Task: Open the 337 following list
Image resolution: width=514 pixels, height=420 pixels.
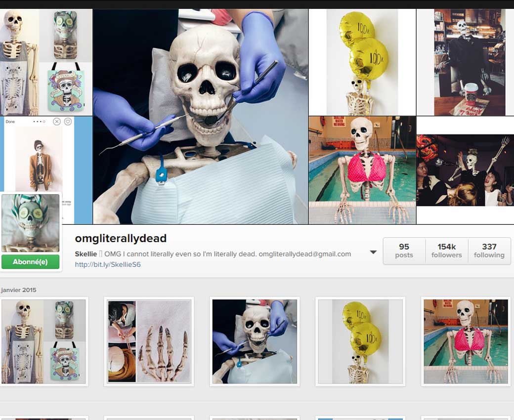Action: coord(489,251)
